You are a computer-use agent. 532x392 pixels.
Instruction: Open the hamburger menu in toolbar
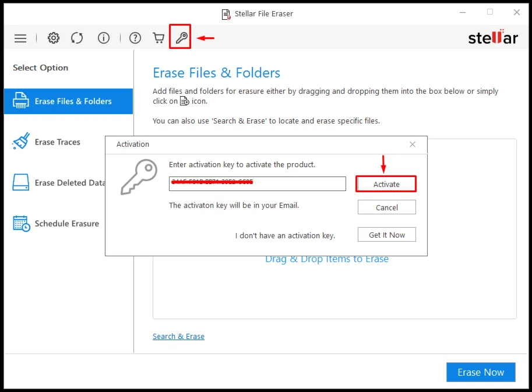(20, 38)
